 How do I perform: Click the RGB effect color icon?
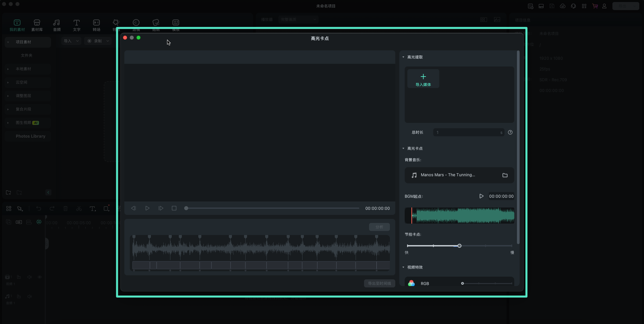[x=411, y=283]
